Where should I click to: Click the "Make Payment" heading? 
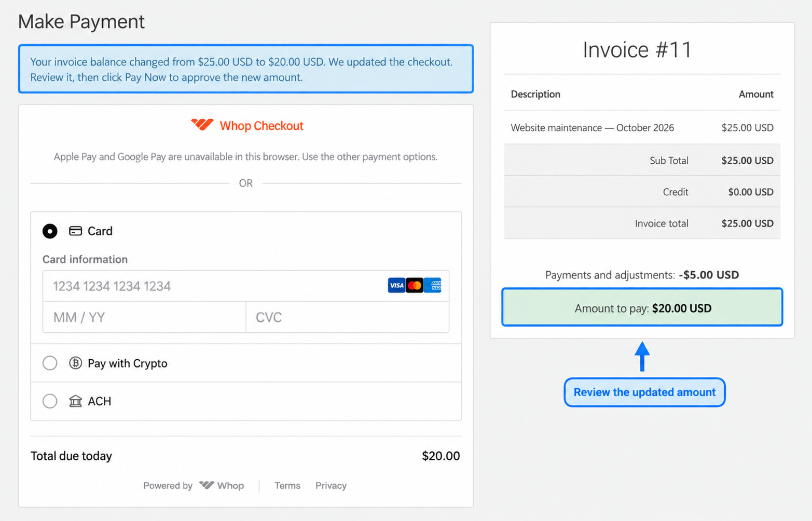pos(81,21)
